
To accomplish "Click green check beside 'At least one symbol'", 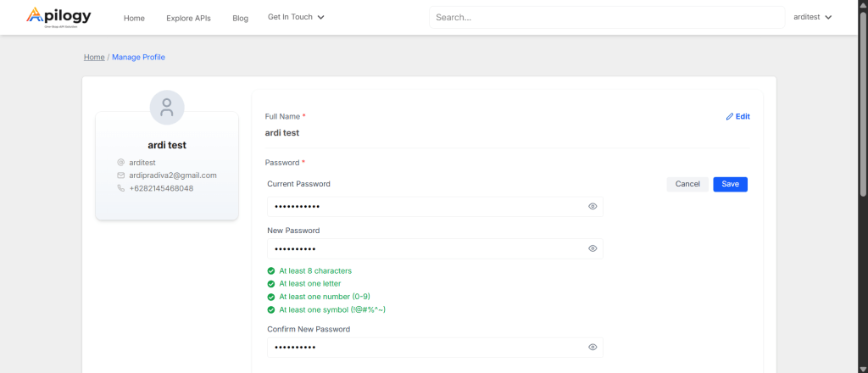I will tap(270, 310).
